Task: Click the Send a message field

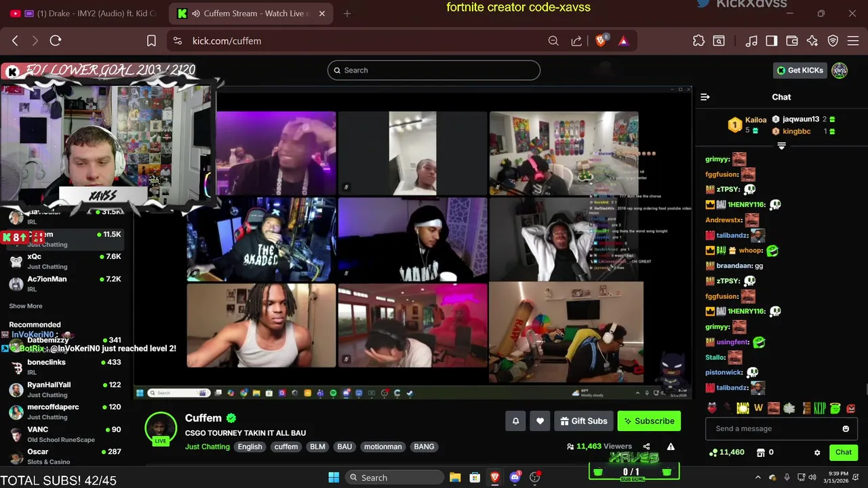Action: pyautogui.click(x=781, y=428)
